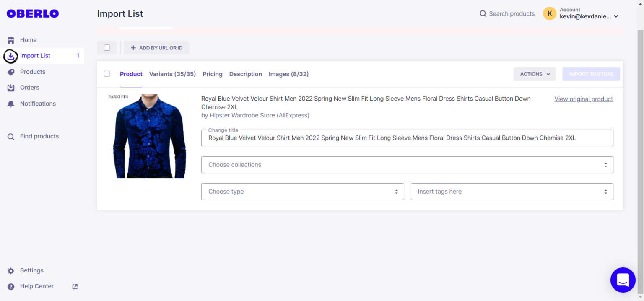
Task: Open the Choose type dropdown
Action: click(x=302, y=192)
